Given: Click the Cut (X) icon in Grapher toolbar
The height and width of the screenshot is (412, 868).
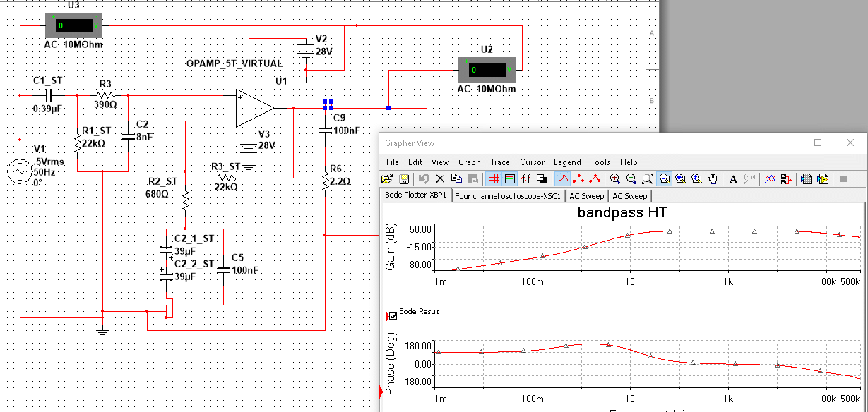Looking at the screenshot, I should [x=439, y=179].
